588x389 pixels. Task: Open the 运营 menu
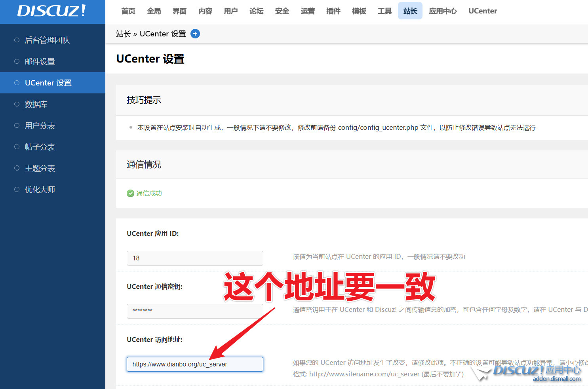click(308, 11)
